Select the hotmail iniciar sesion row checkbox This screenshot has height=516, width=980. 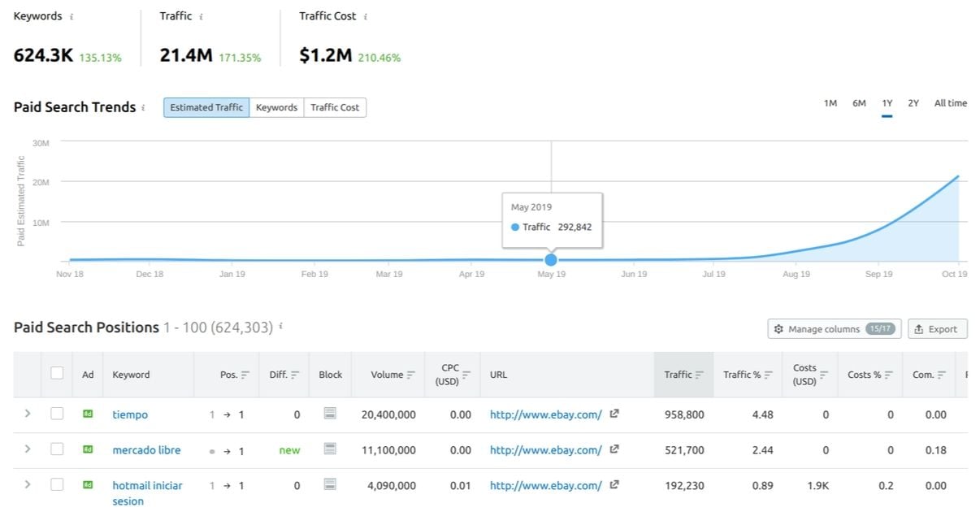coord(57,484)
